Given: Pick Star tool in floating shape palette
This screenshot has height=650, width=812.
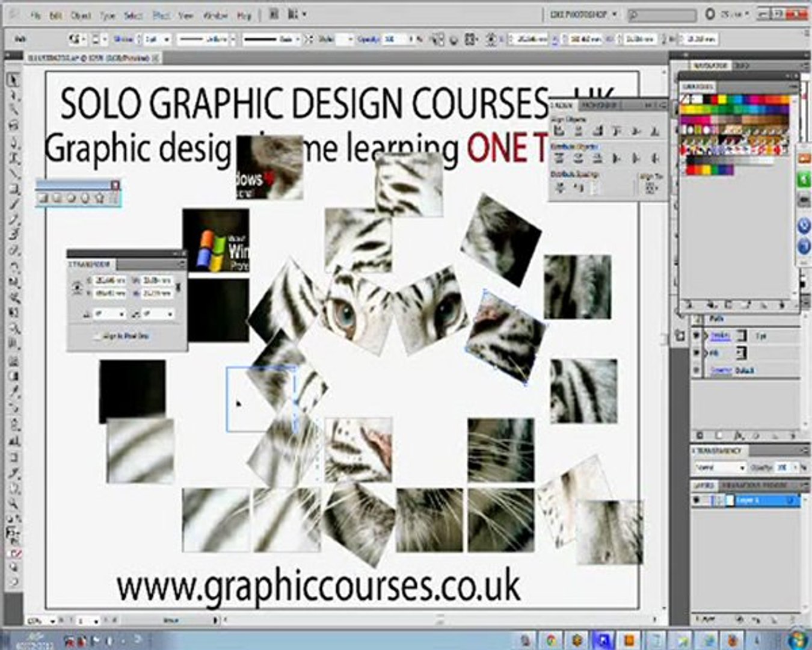Looking at the screenshot, I should click(x=100, y=198).
